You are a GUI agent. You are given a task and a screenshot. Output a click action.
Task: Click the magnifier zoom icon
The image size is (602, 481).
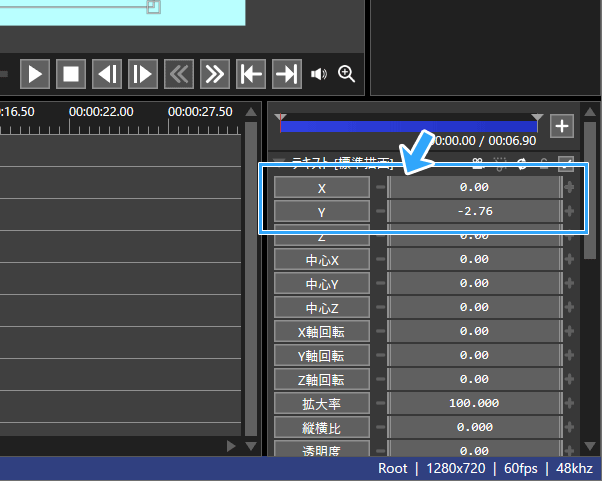[x=346, y=74]
